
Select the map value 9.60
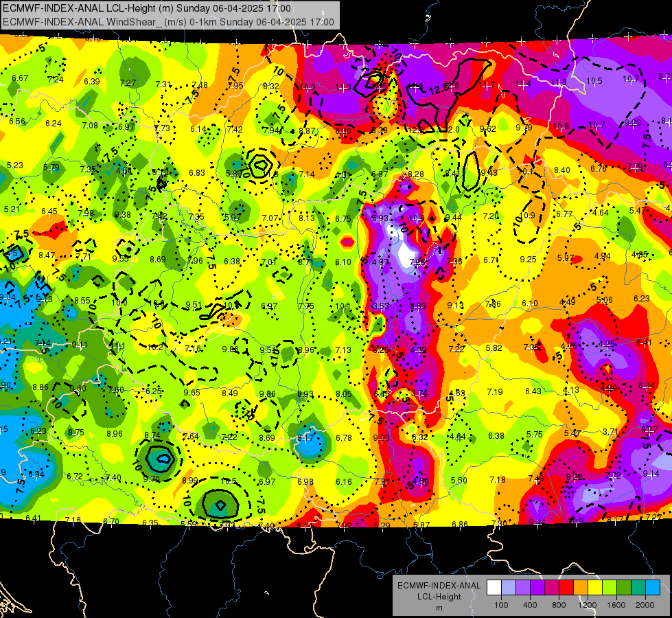(x=78, y=388)
